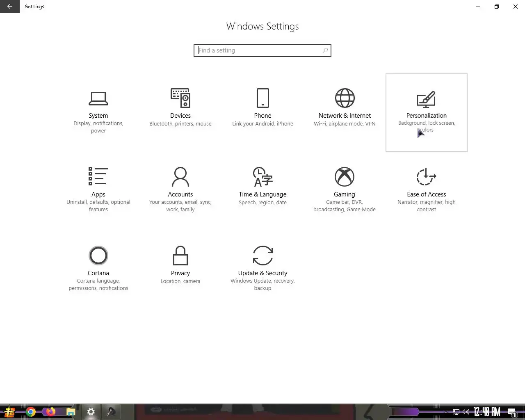Go back with the Settings back arrow
Screen dimensions: 525x420
10,7
